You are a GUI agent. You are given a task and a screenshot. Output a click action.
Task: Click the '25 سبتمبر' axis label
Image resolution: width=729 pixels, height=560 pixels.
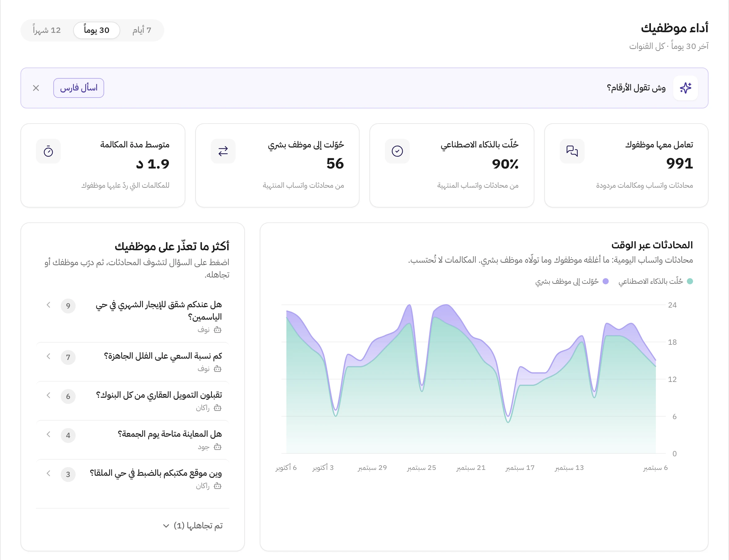(x=422, y=468)
